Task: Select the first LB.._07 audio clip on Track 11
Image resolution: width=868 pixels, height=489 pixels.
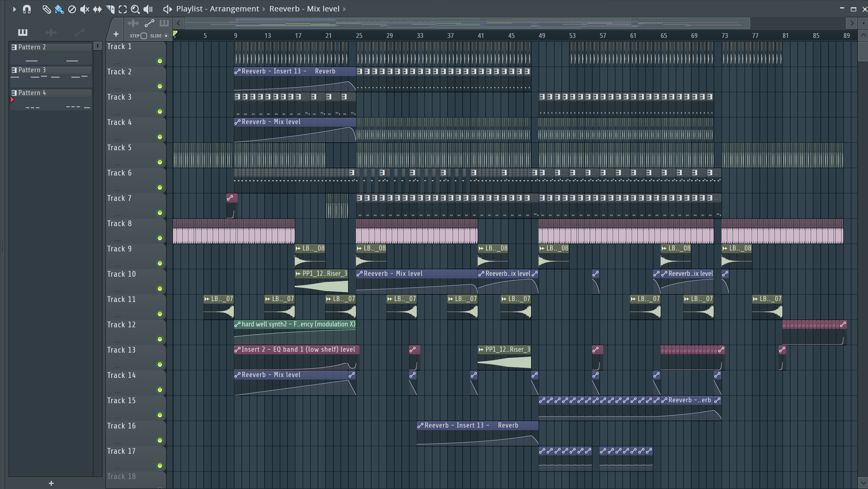Action: click(219, 307)
